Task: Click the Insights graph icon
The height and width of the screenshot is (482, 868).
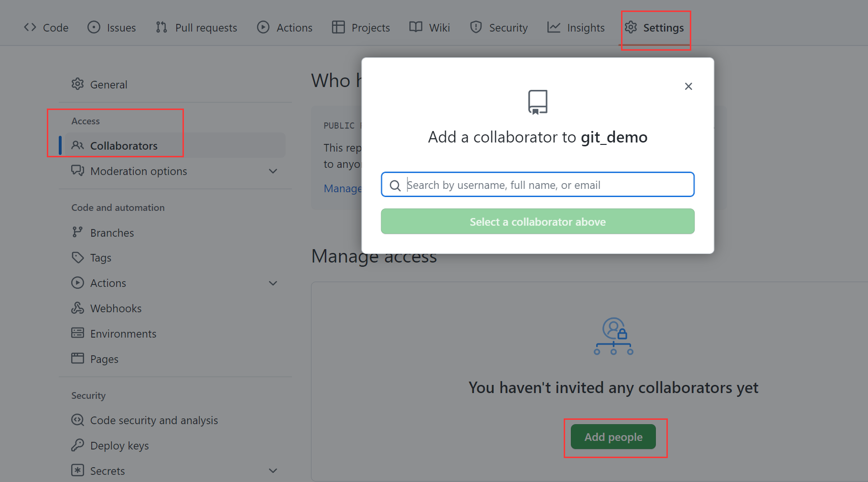Action: [x=554, y=27]
